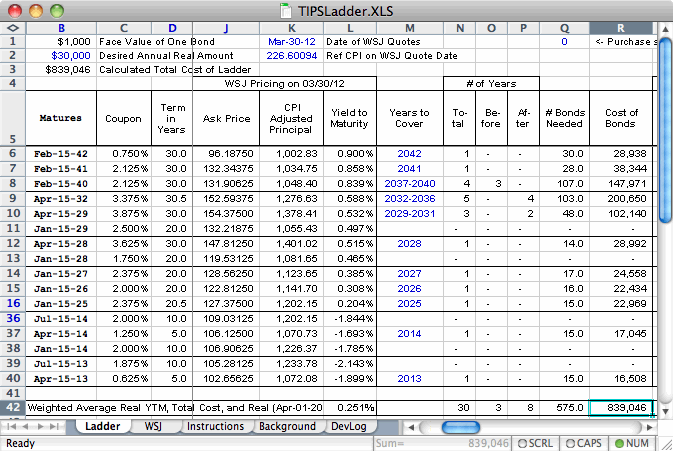
Task: Click the select-all corner of the sheet
Action: point(12,27)
